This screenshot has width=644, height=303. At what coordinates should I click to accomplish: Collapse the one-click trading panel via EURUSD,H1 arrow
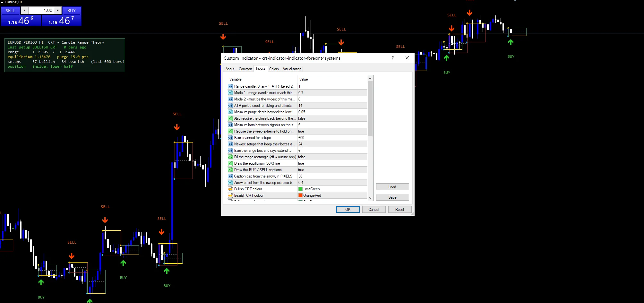(x=2, y=2)
